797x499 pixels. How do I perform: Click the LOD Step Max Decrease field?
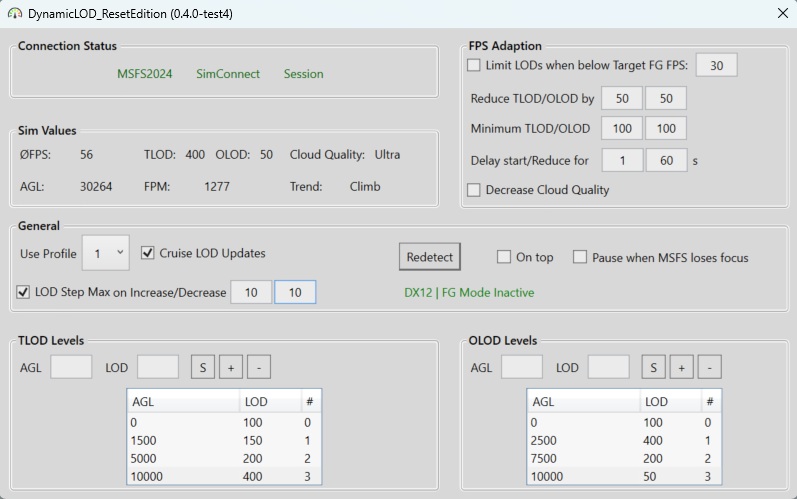coord(295,292)
